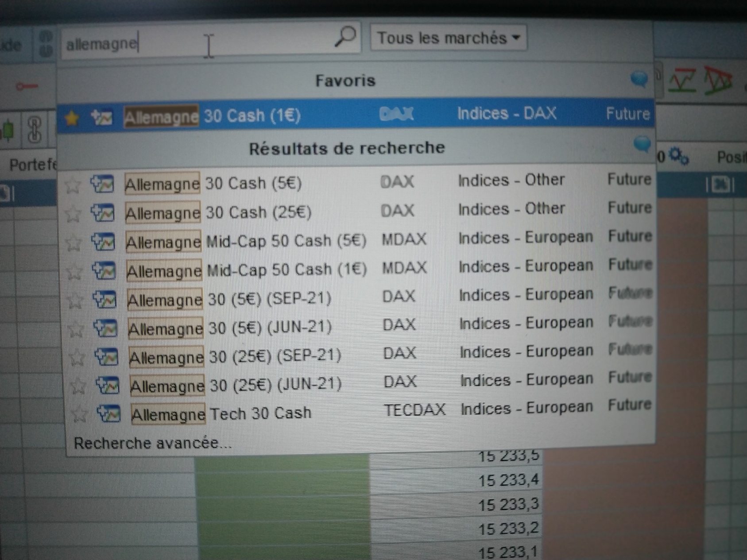
Task: Open chart icon for Mid-Cap 50 Cash (1€)
Action: 104,270
